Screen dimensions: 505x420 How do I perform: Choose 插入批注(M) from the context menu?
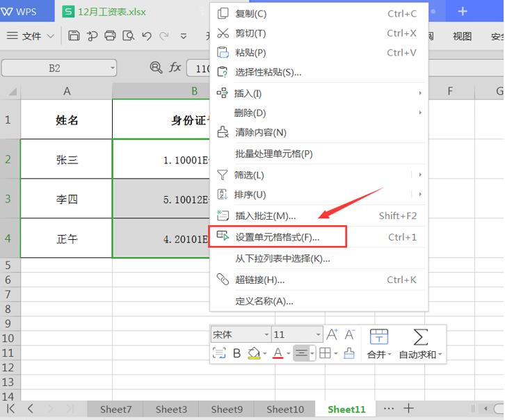[319, 216]
